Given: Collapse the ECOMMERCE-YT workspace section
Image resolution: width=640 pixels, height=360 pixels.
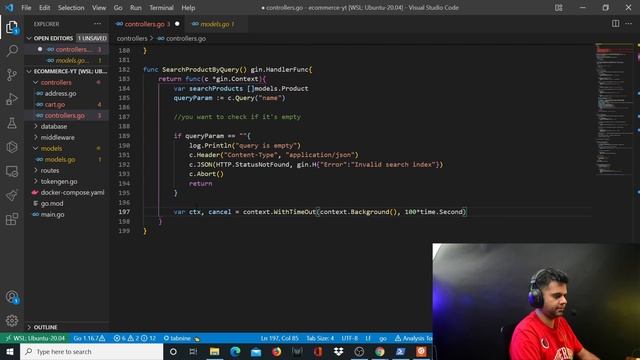Looking at the screenshot, I should [x=67, y=71].
